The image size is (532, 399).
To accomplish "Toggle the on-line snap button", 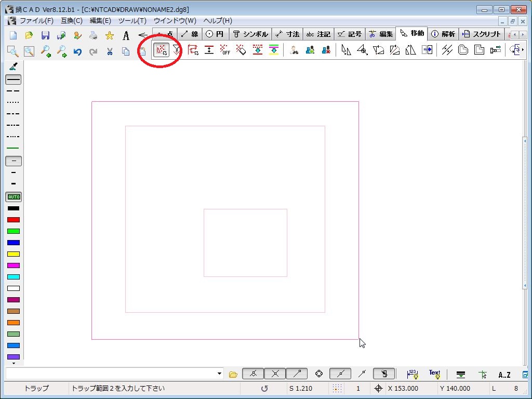I will click(x=340, y=374).
